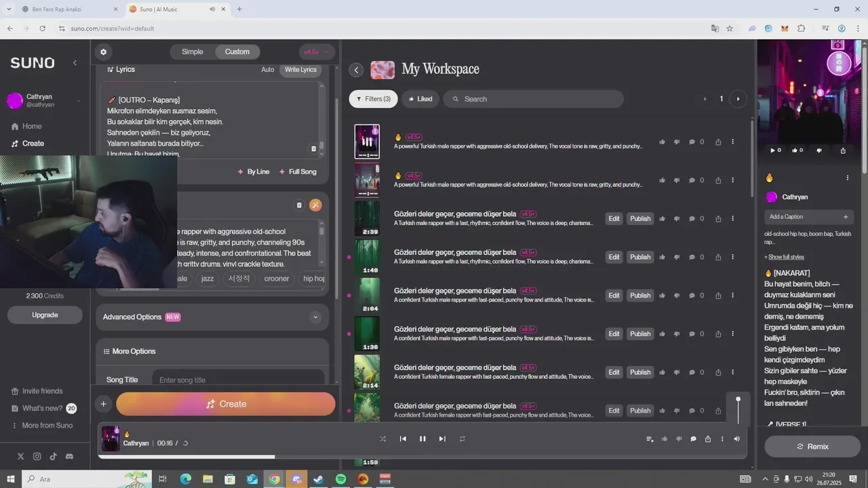Like the first fire-emoji song row
Screen dimensions: 868x488
pyautogui.click(x=663, y=142)
